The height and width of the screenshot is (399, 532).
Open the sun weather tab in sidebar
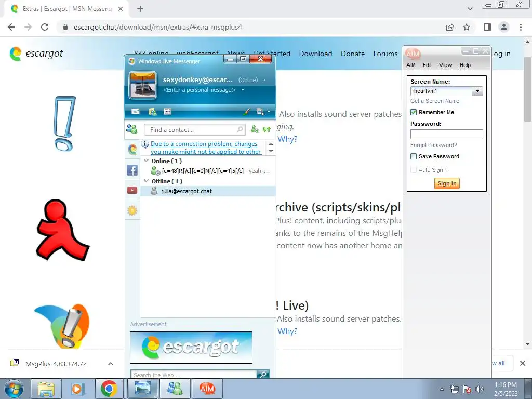click(132, 211)
